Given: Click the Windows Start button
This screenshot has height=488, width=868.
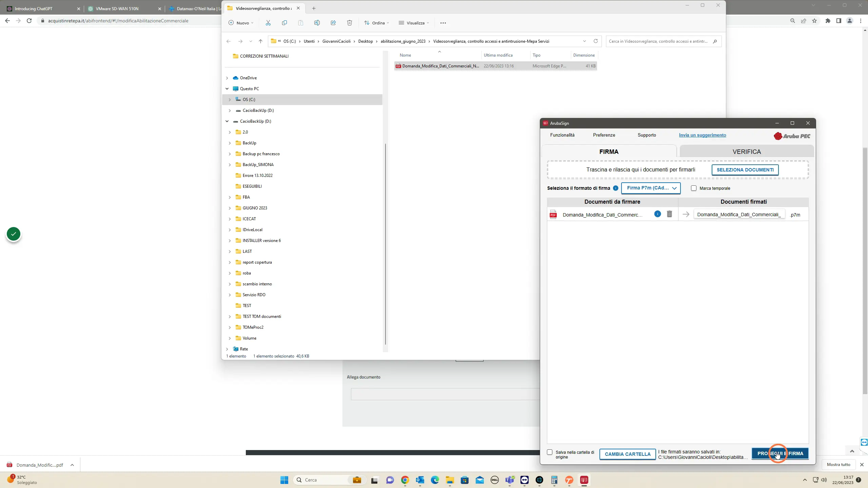Looking at the screenshot, I should point(284,480).
